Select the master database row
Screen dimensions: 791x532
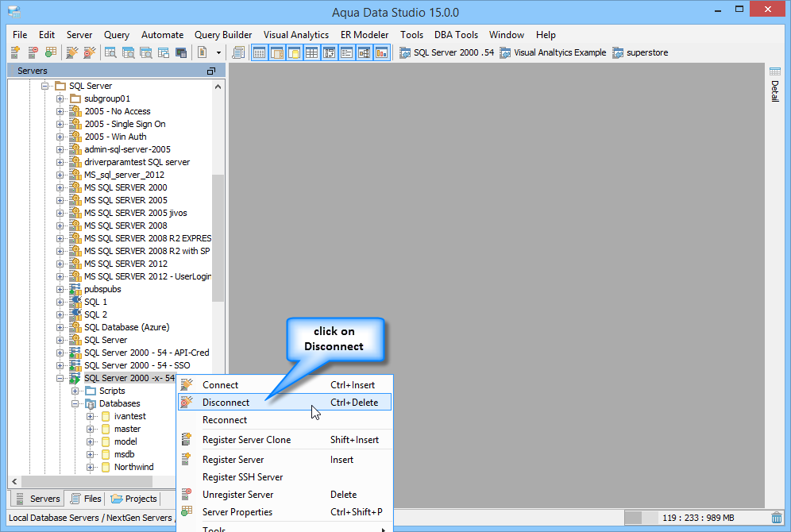[x=127, y=429]
